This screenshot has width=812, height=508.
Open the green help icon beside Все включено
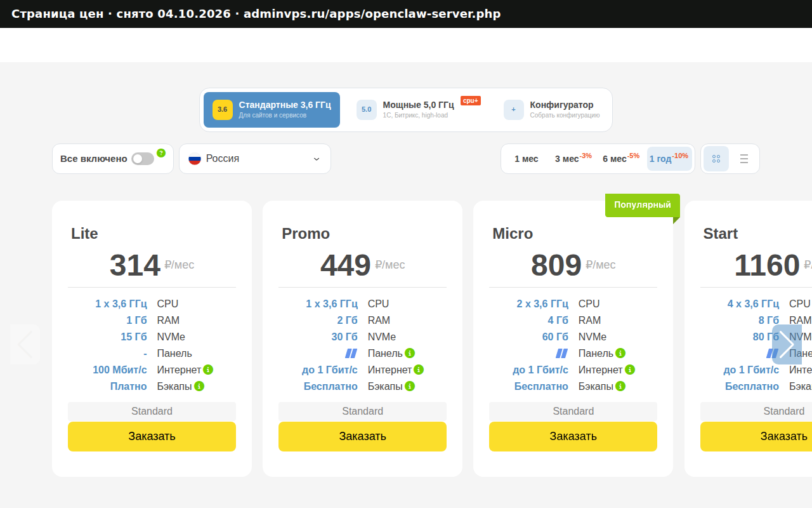point(161,152)
